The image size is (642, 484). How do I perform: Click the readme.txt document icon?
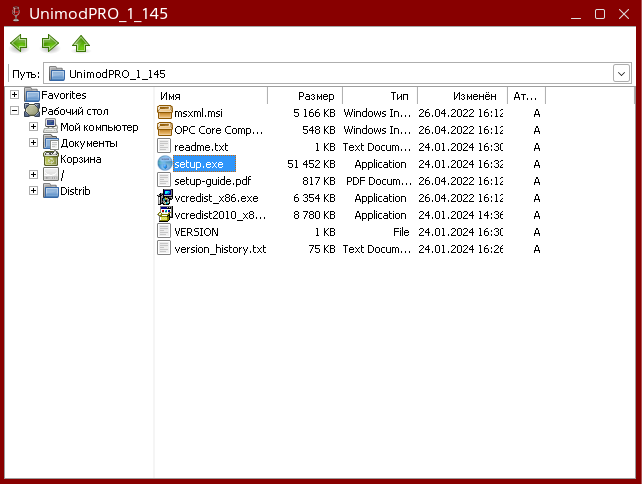(164, 146)
